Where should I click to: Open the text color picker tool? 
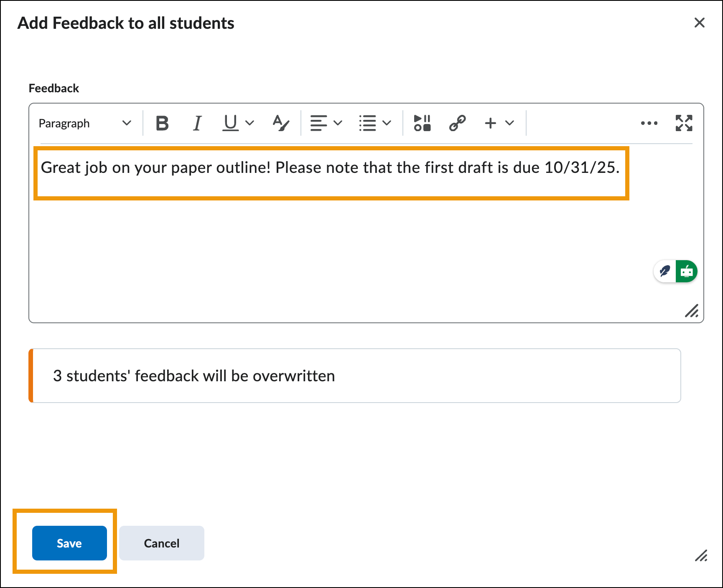click(x=280, y=123)
